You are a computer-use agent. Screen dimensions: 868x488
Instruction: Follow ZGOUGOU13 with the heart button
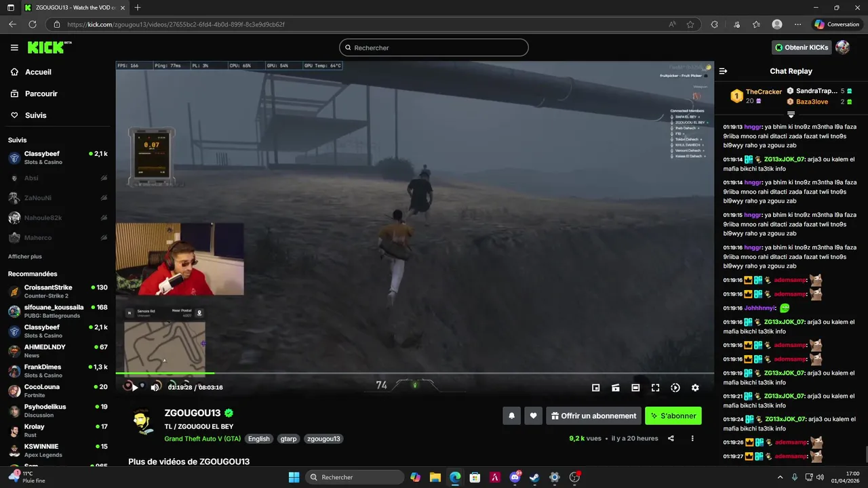(534, 415)
